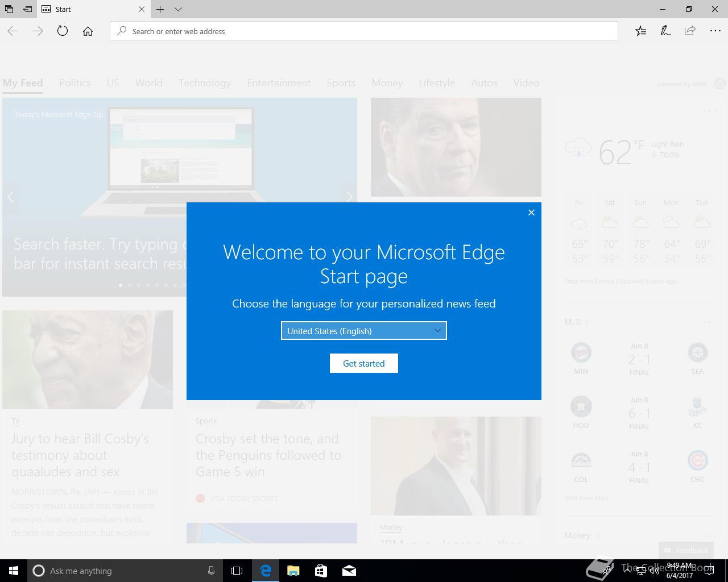This screenshot has width=728, height=582.
Task: Open the Video tab
Action: pyautogui.click(x=526, y=83)
